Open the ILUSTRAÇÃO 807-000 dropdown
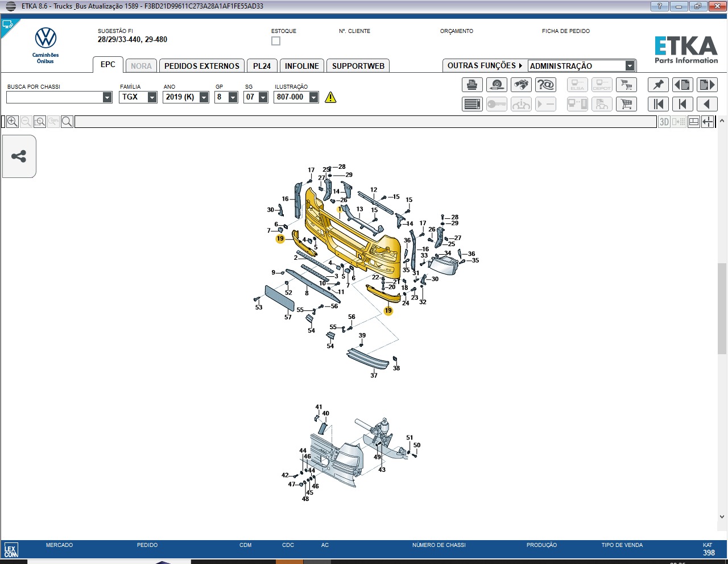This screenshot has width=728, height=564. pos(313,97)
